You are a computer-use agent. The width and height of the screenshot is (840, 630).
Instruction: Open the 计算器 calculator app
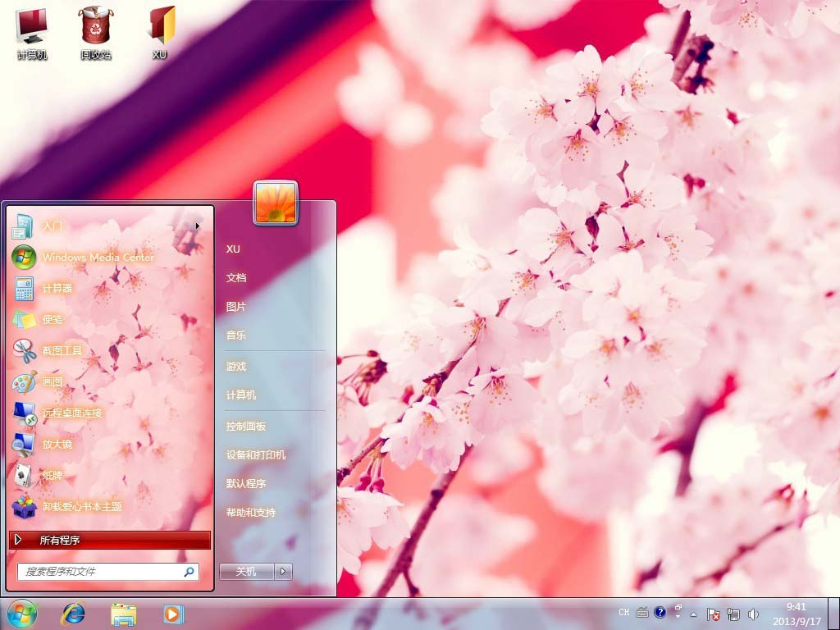(57, 288)
